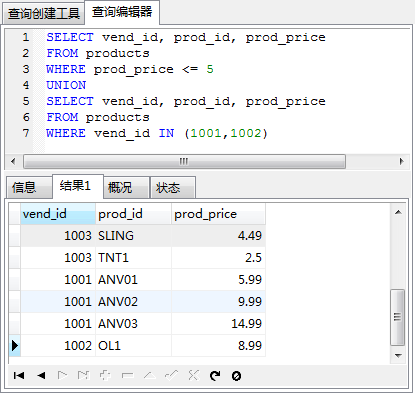Select the ANV02 cell

click(133, 302)
